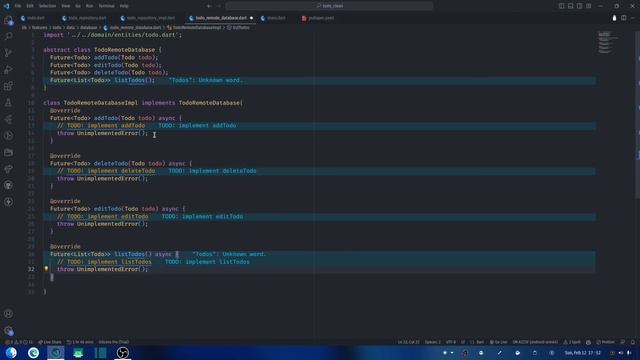Click the Split Editor icon

click(x=624, y=18)
